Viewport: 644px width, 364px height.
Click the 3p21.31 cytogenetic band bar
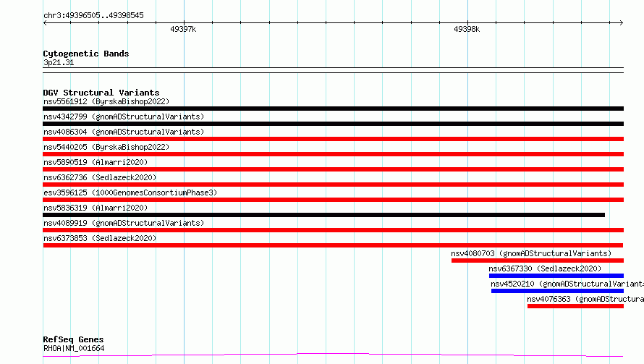pyautogui.click(x=333, y=70)
